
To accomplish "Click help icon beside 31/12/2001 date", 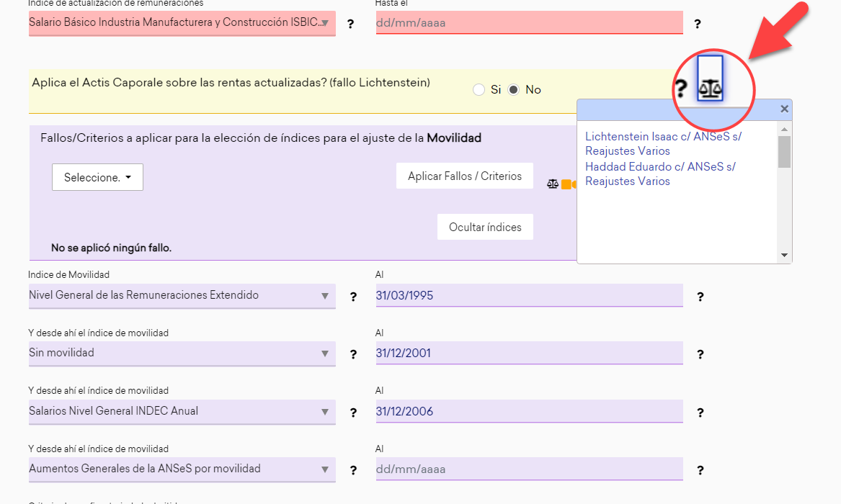I will tap(700, 354).
